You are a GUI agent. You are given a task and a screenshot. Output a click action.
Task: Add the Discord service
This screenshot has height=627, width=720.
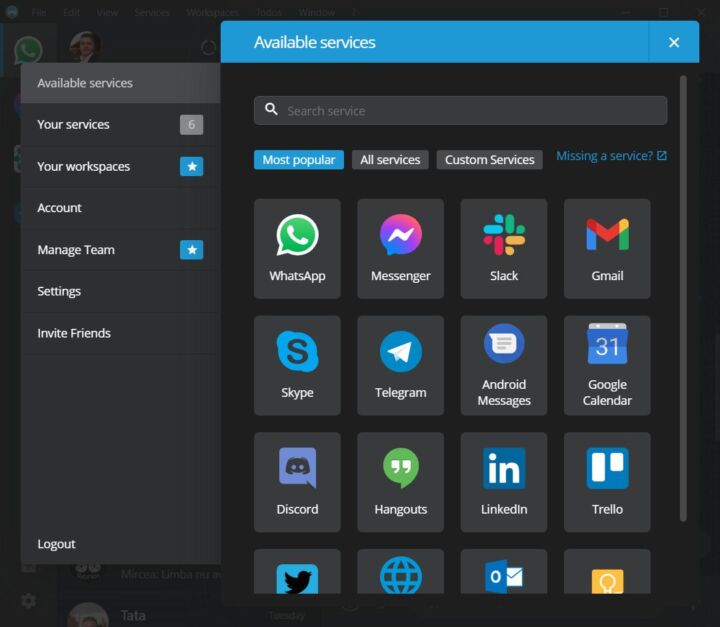[297, 482]
